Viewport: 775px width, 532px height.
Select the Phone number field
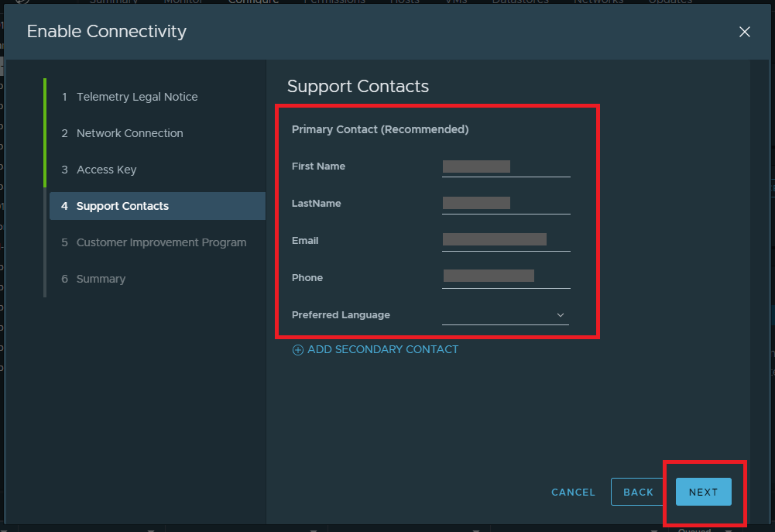pos(506,276)
